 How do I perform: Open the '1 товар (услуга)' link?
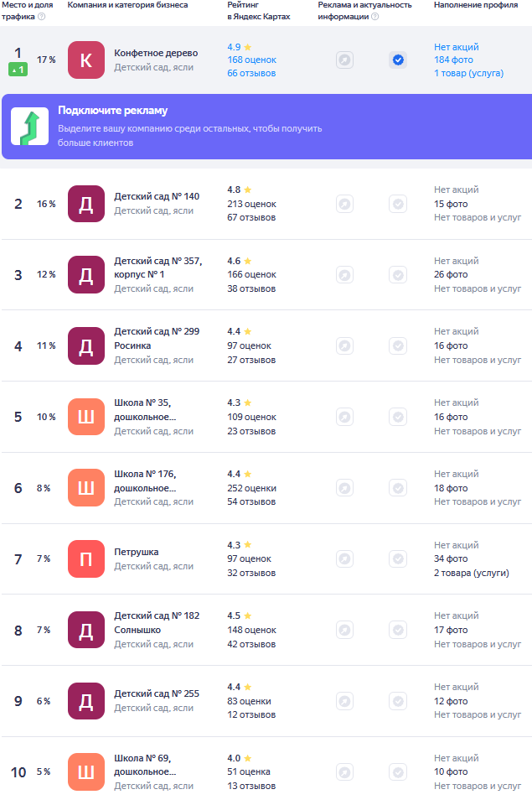coord(468,74)
